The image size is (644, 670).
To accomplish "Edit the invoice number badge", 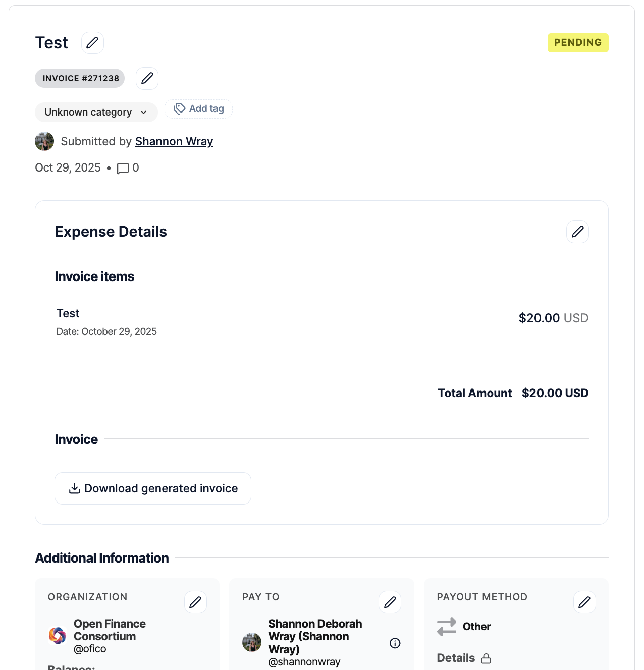I will (x=147, y=78).
